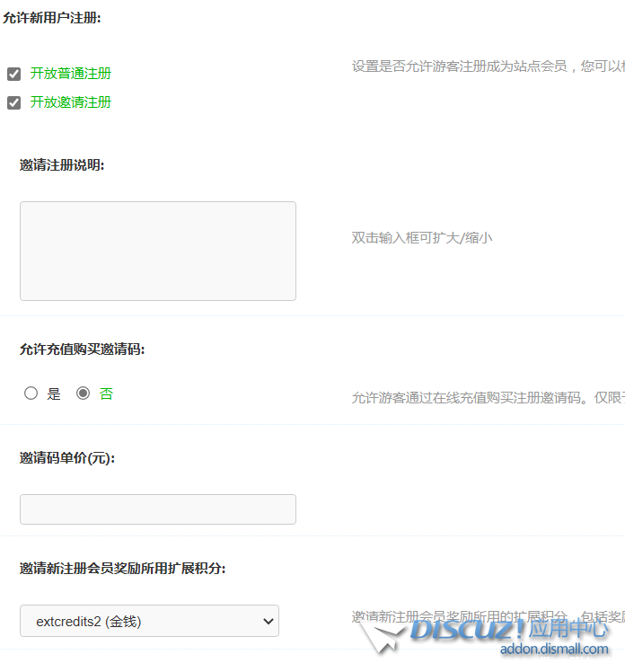The width and height of the screenshot is (625, 672).
Task: Click the 邀请新注册会员奖励所用扩展积分 heading
Action: coord(122,569)
